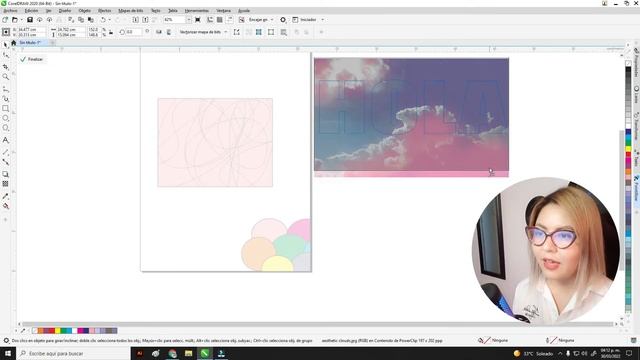Click the Export icon in toolbar
The height and width of the screenshot is (360, 640).
tap(145, 20)
